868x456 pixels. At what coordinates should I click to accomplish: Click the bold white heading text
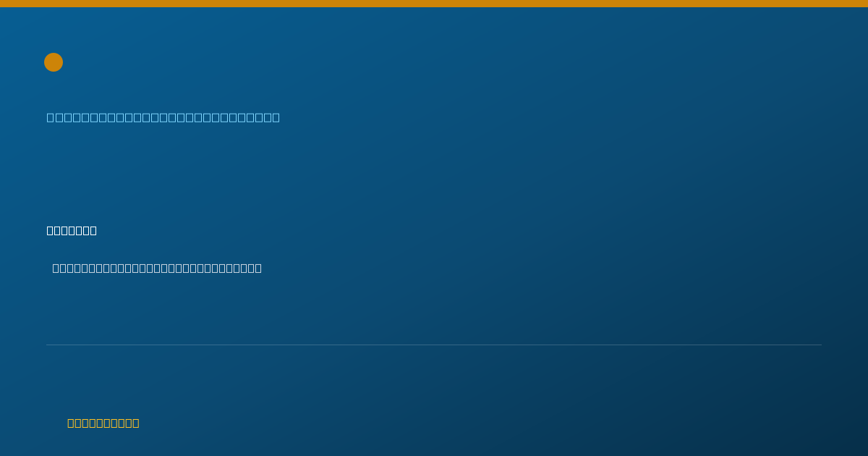[72, 230]
